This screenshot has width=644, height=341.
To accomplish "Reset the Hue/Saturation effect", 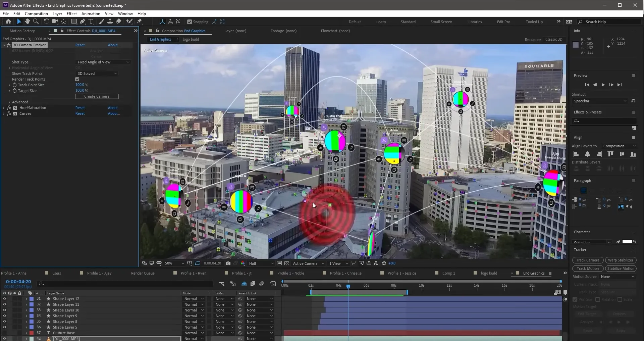I will point(80,108).
